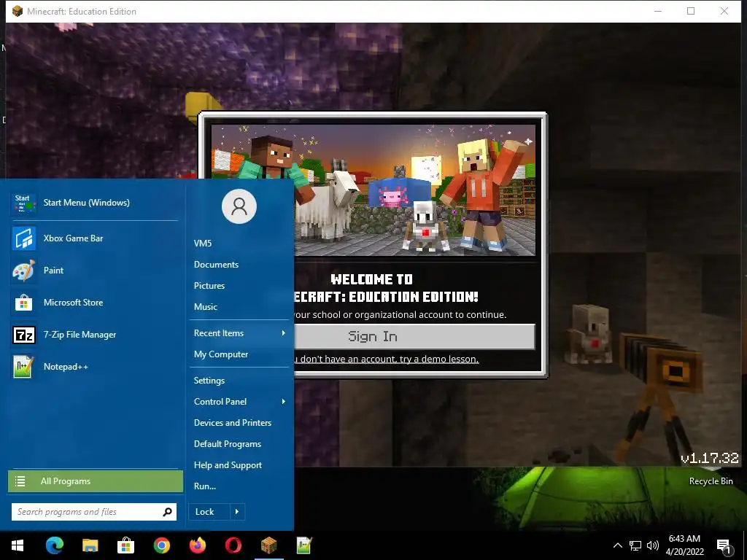The width and height of the screenshot is (747, 560).
Task: Launch Opera browser from the taskbar
Action: pos(233,545)
